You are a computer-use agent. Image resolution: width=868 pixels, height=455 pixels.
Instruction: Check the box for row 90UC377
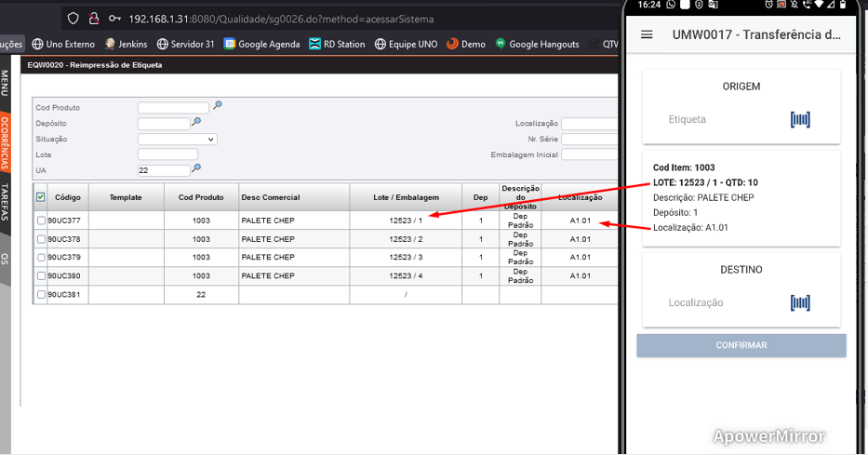coord(40,221)
